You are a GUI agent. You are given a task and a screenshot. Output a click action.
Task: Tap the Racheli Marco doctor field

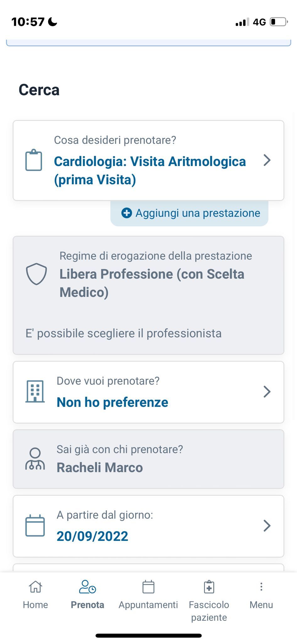point(100,468)
